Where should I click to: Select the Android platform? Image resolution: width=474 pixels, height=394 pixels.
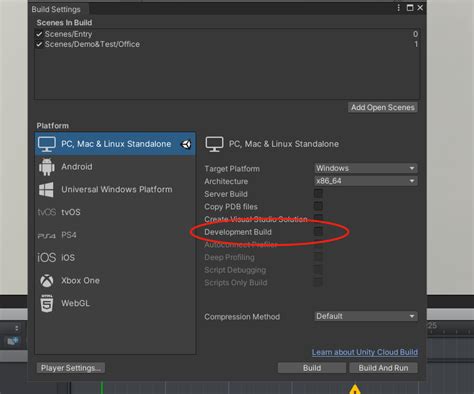click(115, 167)
